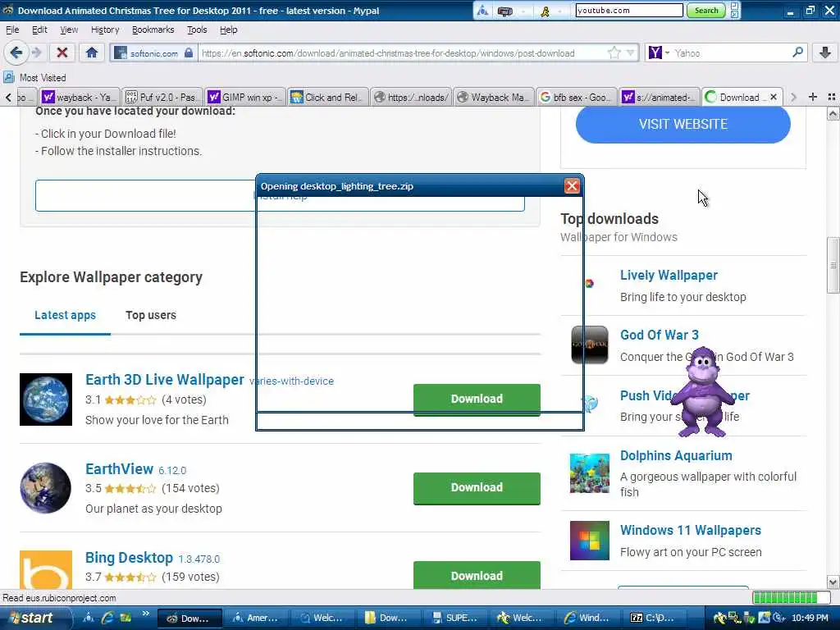Close the Opening desktop_lighting_tree.zip dialog
The image size is (840, 630).
pyautogui.click(x=572, y=186)
